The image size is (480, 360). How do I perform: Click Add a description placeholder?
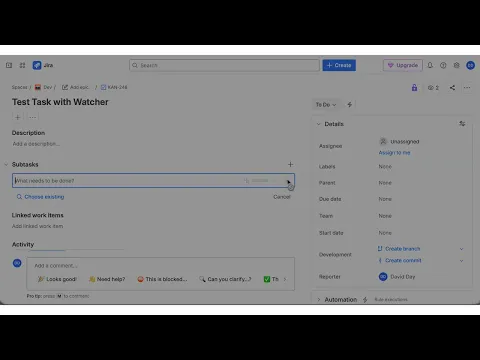coord(36,144)
